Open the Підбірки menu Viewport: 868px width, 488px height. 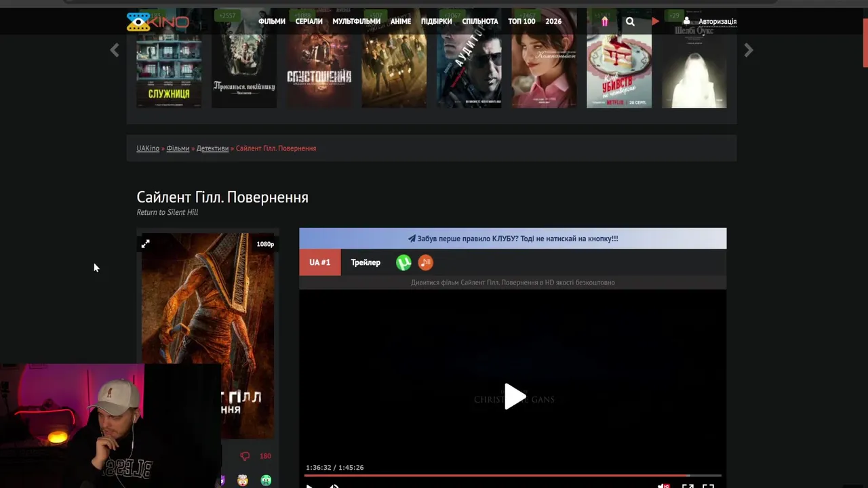click(437, 22)
